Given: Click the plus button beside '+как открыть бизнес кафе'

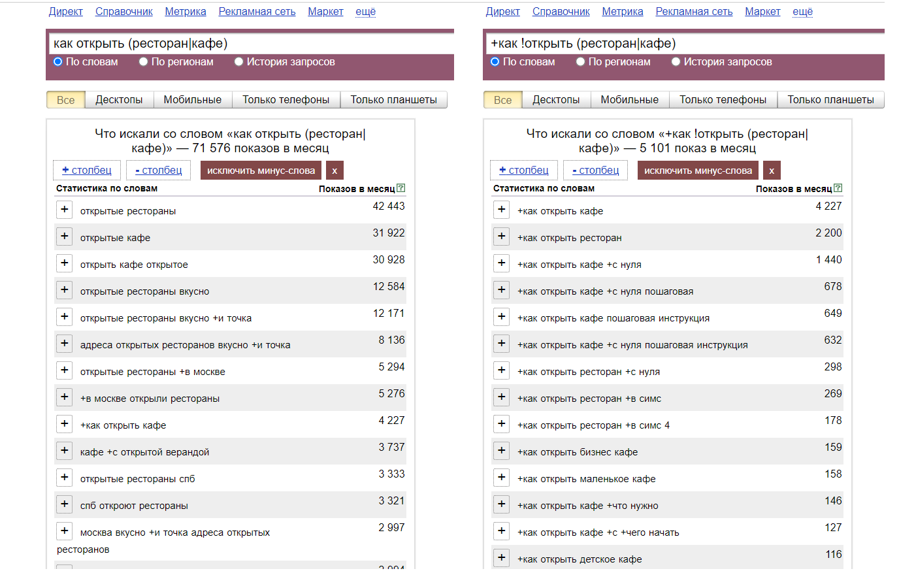Looking at the screenshot, I should click(x=501, y=451).
